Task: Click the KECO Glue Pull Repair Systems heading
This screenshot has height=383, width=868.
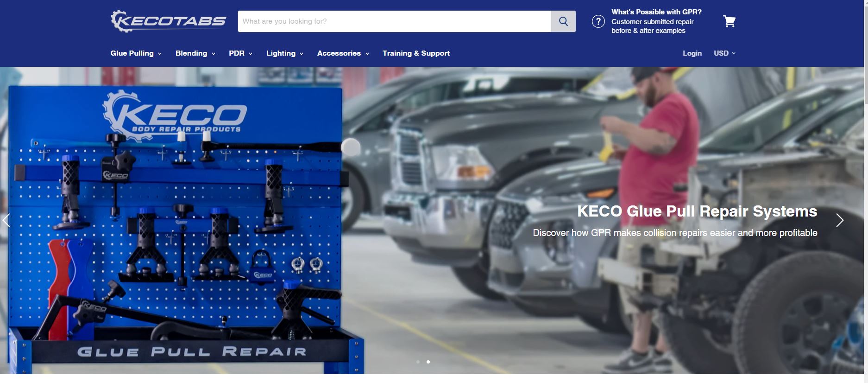Action: [x=697, y=211]
